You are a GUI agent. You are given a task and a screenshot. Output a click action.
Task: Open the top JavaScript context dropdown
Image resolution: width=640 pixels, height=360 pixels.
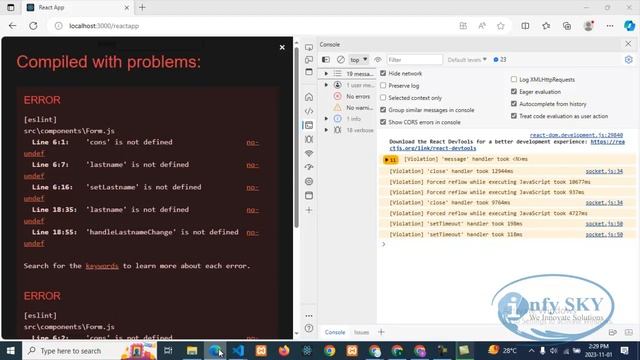point(358,60)
